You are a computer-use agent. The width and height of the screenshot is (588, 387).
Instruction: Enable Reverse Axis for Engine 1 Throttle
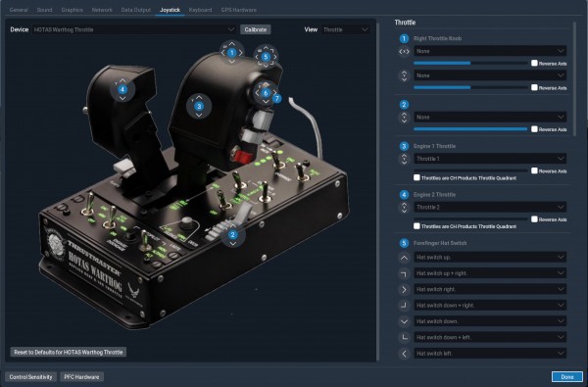[534, 170]
